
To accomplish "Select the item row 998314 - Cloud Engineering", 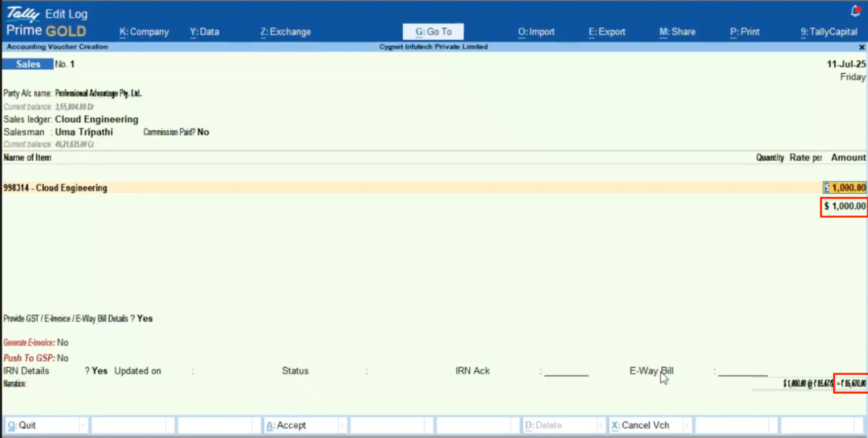I will pyautogui.click(x=434, y=188).
